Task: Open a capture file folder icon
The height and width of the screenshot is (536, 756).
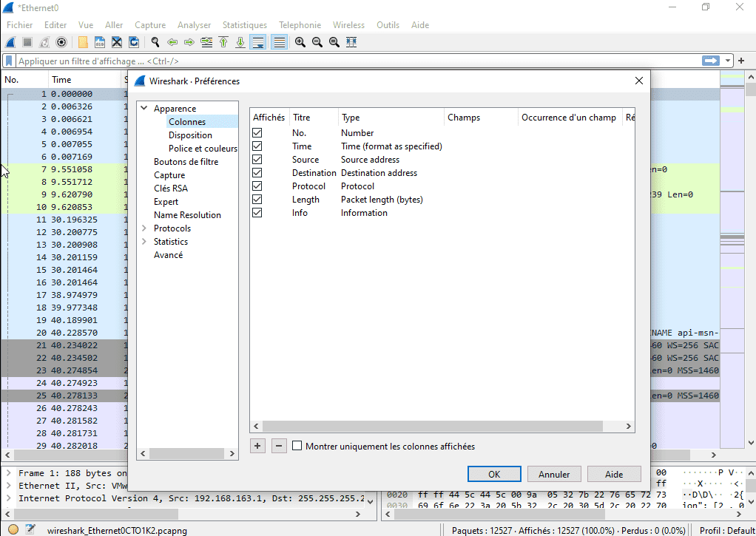Action: (83, 42)
